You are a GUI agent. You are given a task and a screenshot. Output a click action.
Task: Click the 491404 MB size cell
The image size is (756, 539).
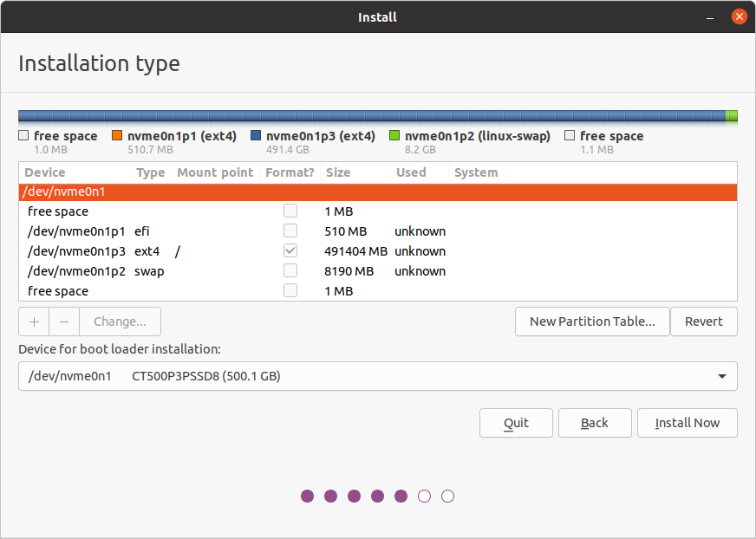(x=355, y=251)
